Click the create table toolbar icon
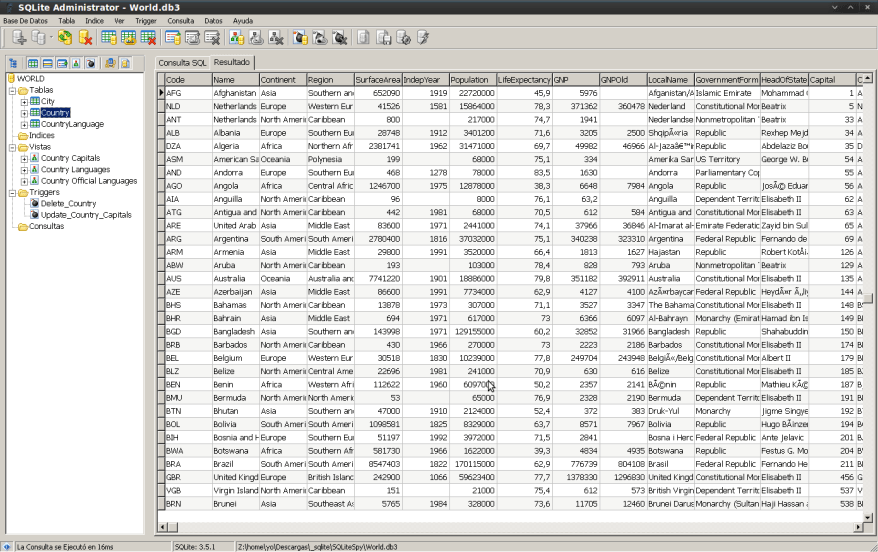 click(108, 38)
